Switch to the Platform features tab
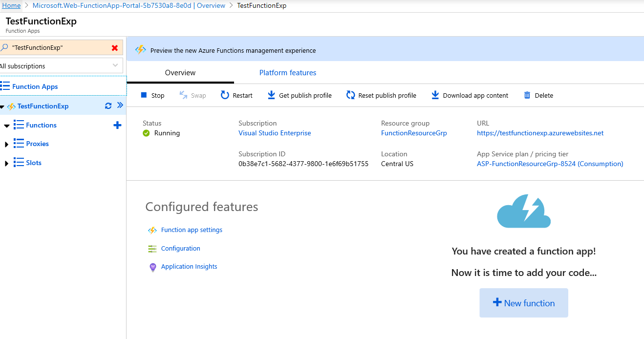Viewport: 644px width, 339px height. [x=288, y=73]
